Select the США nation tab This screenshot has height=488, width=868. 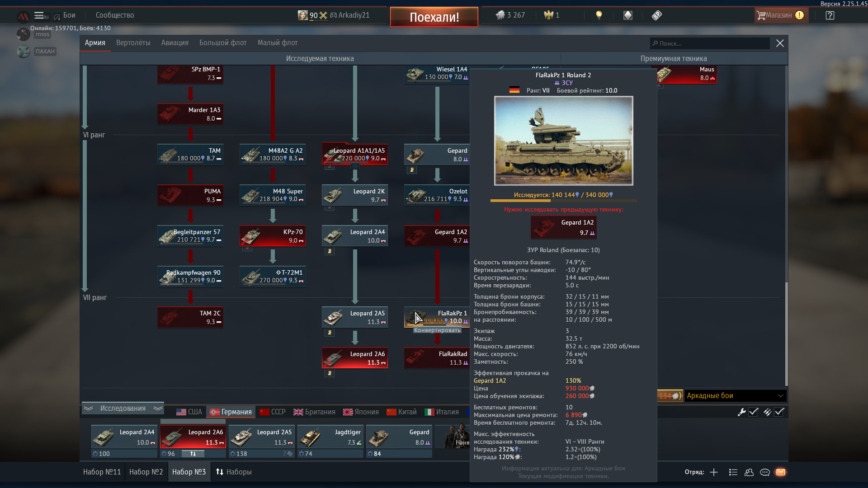pyautogui.click(x=189, y=412)
